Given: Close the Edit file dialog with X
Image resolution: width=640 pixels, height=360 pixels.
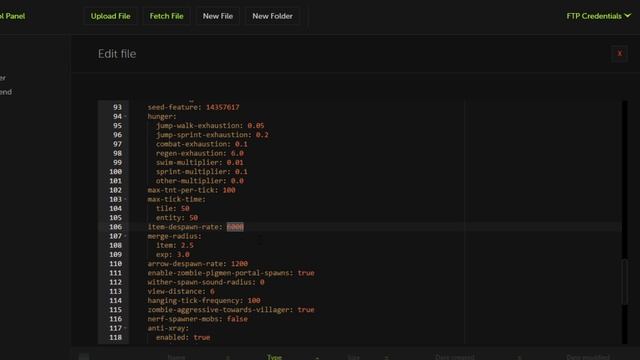Looking at the screenshot, I should (620, 53).
